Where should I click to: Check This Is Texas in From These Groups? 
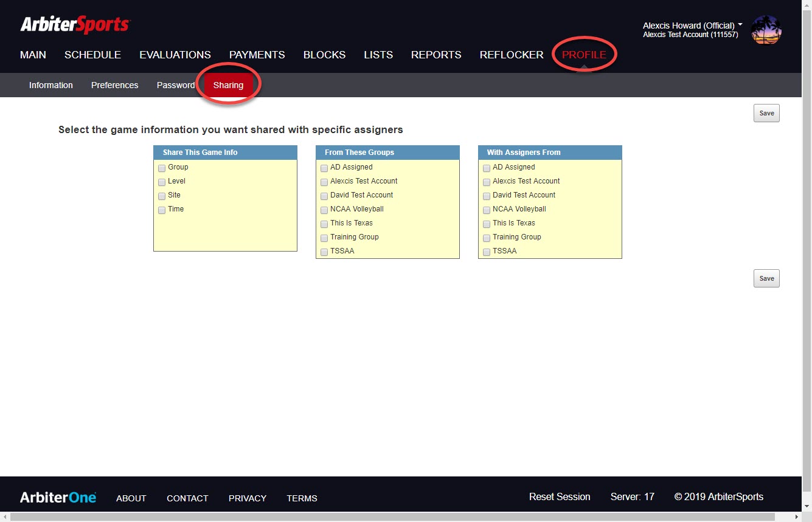click(x=324, y=224)
